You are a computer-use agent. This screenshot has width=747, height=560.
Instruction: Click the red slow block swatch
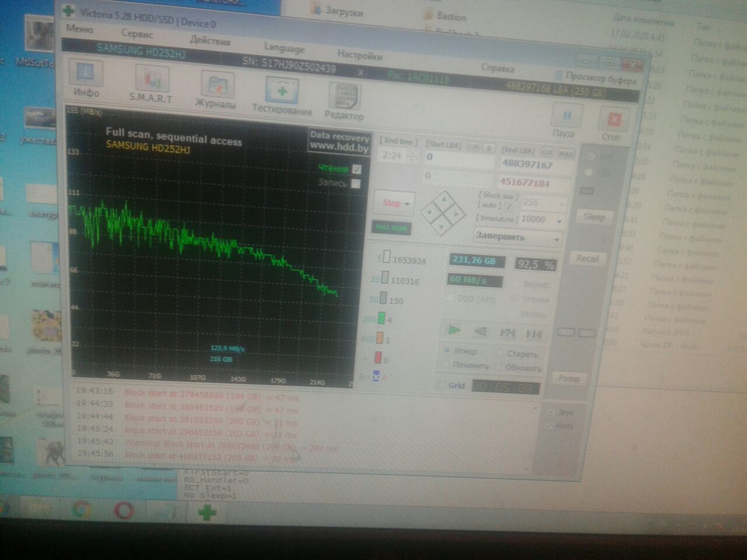pyautogui.click(x=378, y=358)
